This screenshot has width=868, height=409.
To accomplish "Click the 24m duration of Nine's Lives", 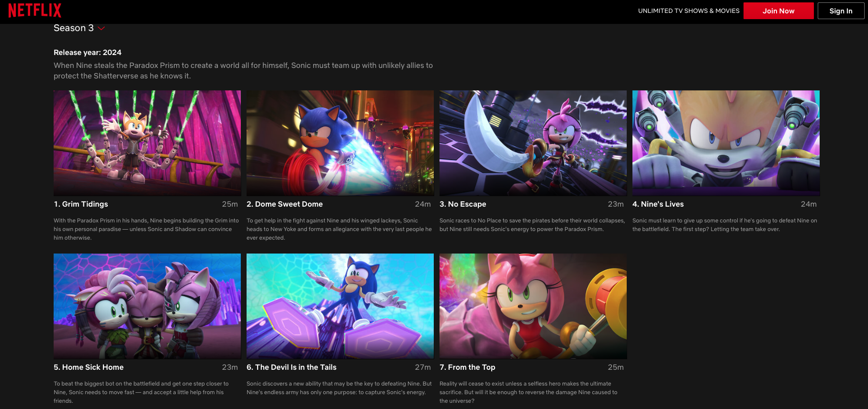I will pos(809,204).
